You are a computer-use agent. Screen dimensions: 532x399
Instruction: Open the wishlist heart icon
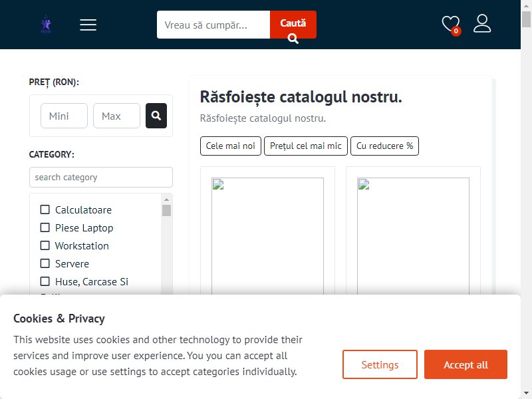(x=451, y=25)
